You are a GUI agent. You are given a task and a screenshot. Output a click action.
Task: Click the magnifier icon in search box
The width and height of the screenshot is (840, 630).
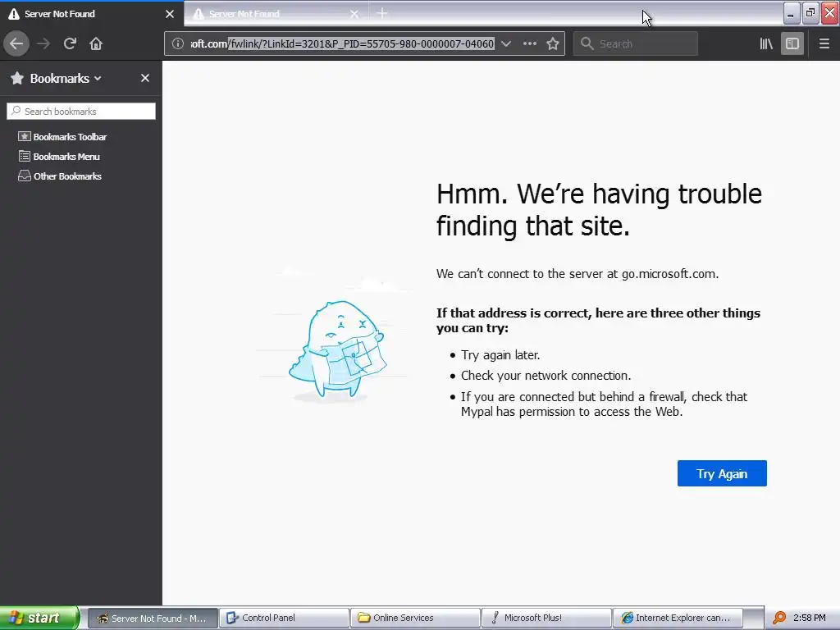(x=587, y=43)
